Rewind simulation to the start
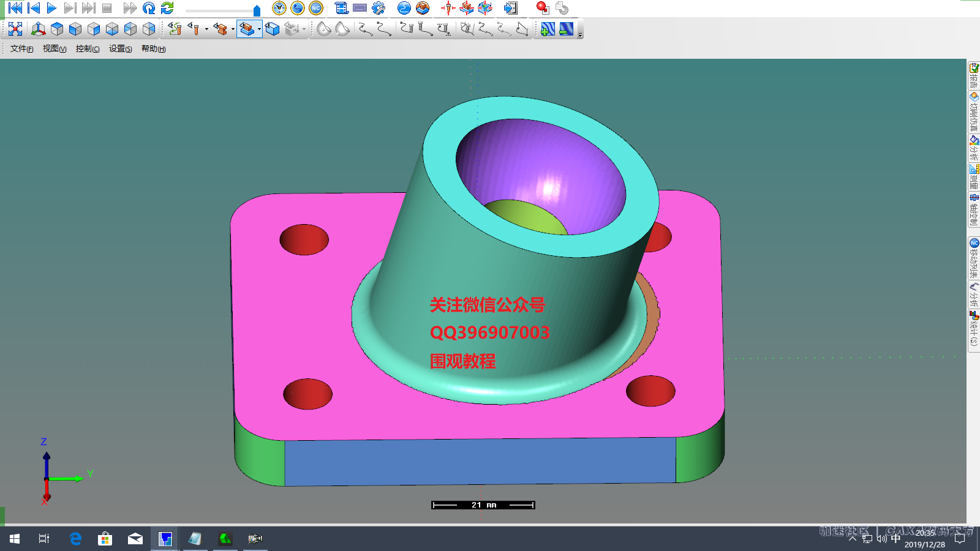This screenshot has width=980, height=551. (x=15, y=8)
